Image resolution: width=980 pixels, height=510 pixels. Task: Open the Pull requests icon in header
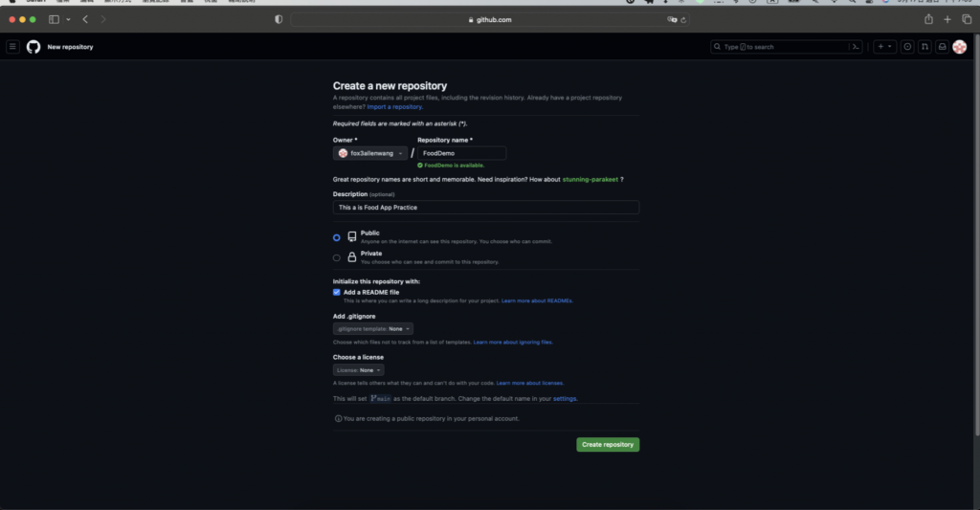pos(925,47)
